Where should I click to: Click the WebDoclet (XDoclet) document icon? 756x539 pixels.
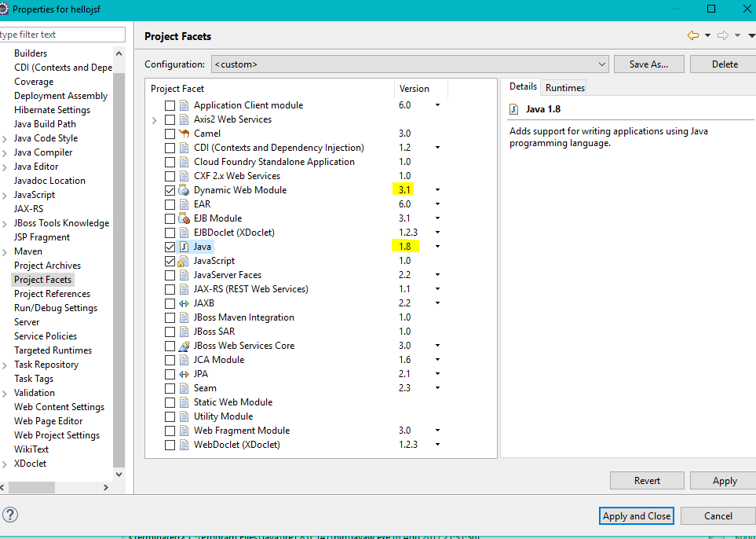coord(184,445)
